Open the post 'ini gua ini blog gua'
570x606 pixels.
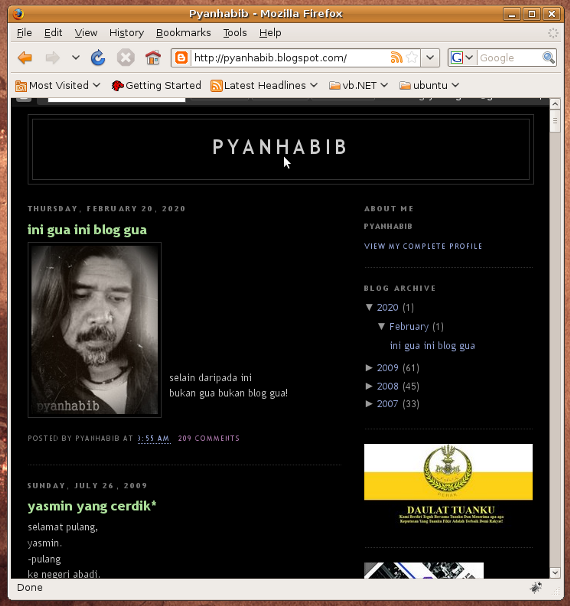point(87,230)
